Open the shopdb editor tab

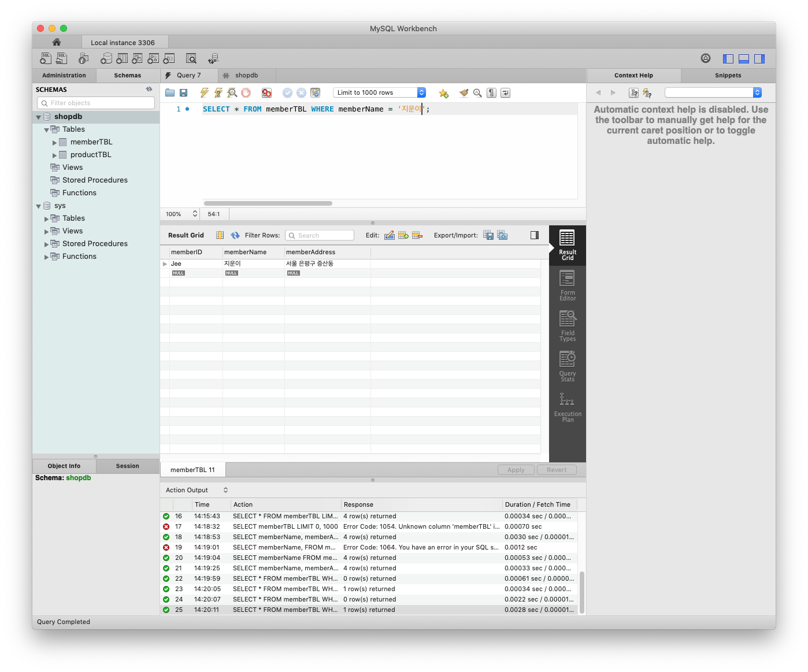coord(247,75)
